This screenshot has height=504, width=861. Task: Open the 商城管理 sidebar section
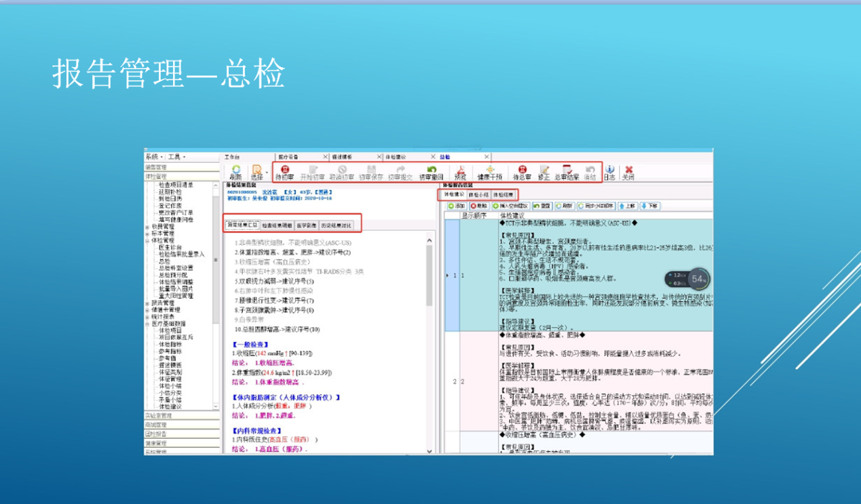pyautogui.click(x=182, y=425)
